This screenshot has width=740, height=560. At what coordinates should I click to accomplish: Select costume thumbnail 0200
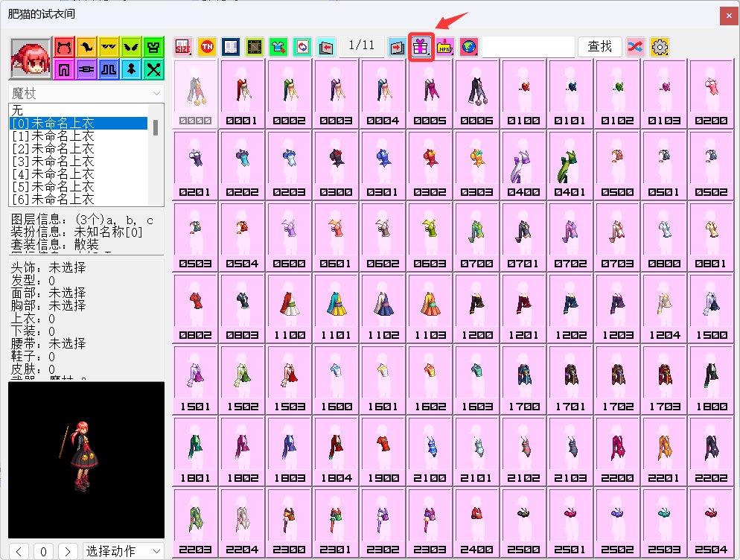coord(711,94)
